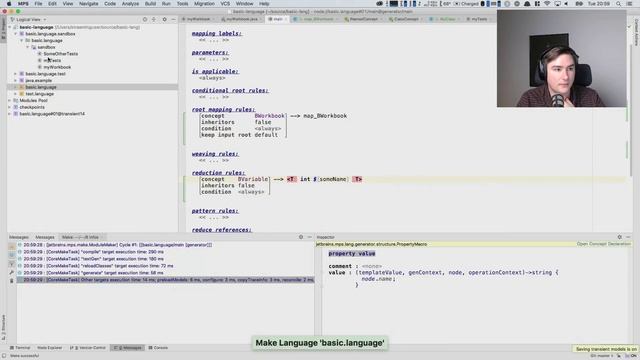Toggle the filter icon in Messages sidebar
Screen dimensions: 640x360
(x=11, y=264)
